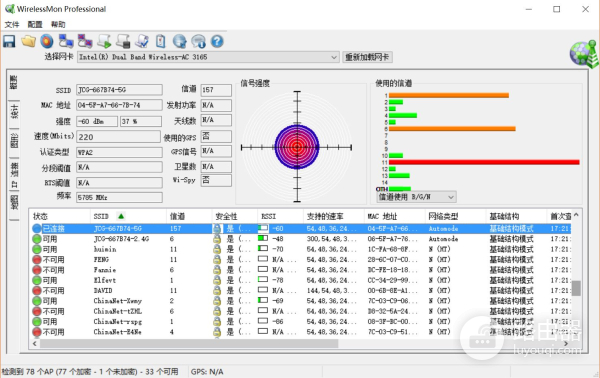Viewport: 600px width, 378px height.
Task: Click the signal bar icon in JCG-667B74-2.4G row
Action: pos(263,238)
